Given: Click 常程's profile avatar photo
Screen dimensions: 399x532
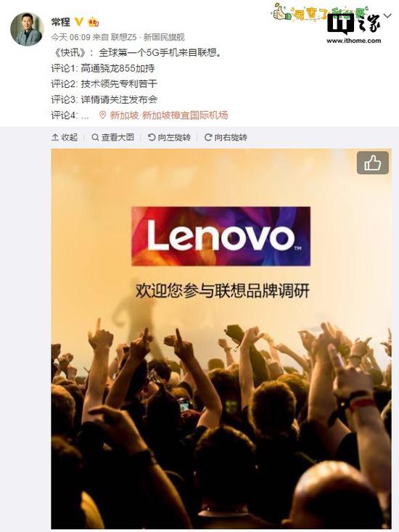Looking at the screenshot, I should click(x=27, y=30).
